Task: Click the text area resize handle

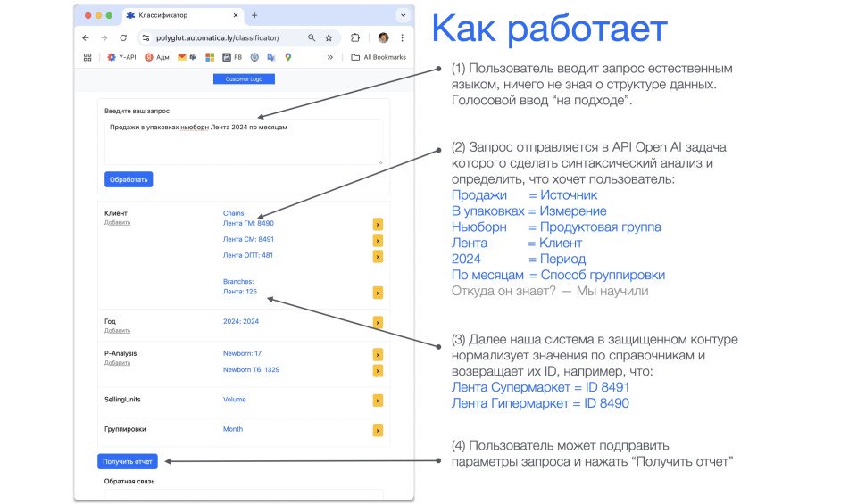Action: pos(380,161)
